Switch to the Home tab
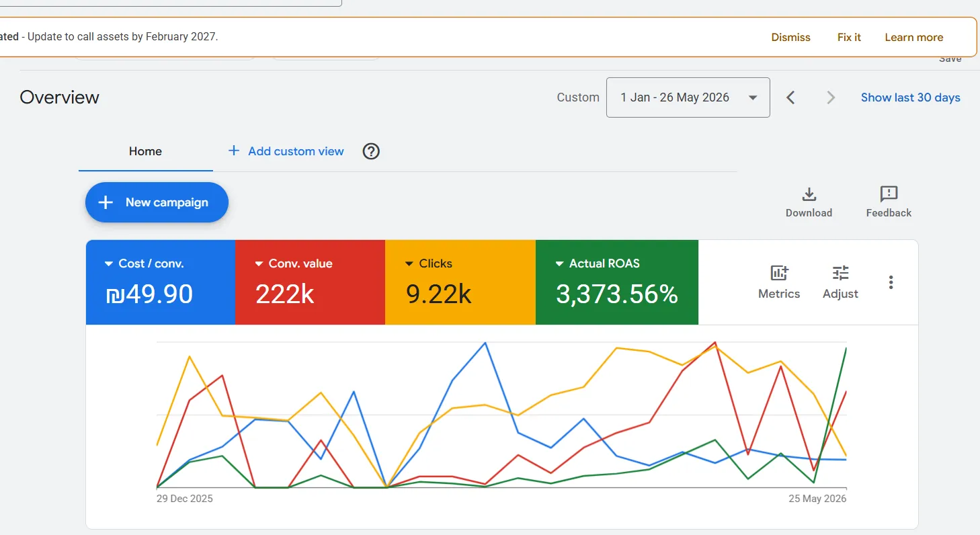980x535 pixels. (145, 151)
